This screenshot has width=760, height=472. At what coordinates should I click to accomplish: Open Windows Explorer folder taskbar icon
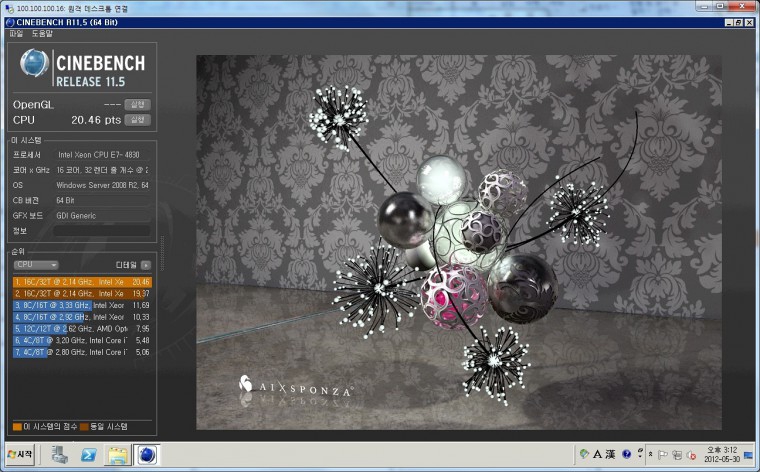coord(118,455)
